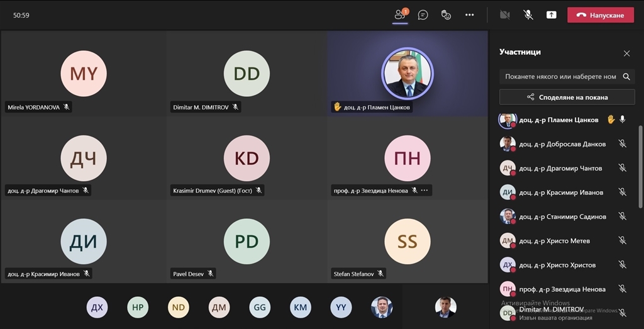Select the ДХ avatar in the bottom strip
Viewport: 644px width, 329px height.
pos(97,307)
